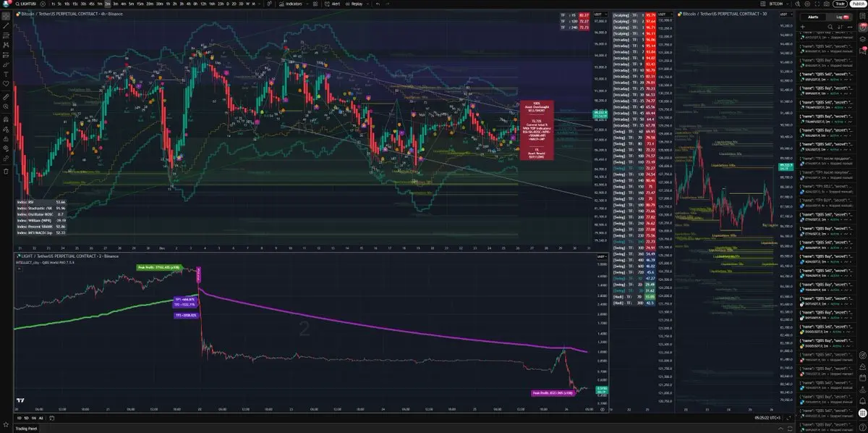
Task: Select the Fibonacci retracement tool
Action: [6, 35]
